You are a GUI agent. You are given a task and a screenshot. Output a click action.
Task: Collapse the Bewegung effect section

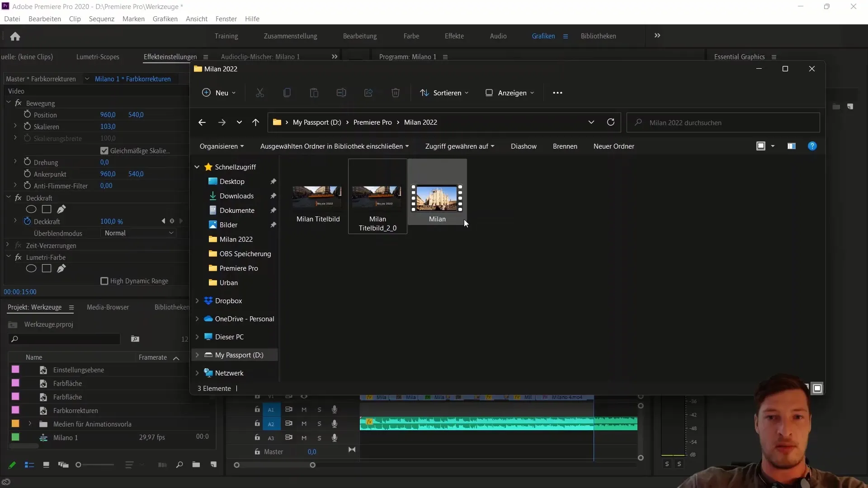point(9,103)
